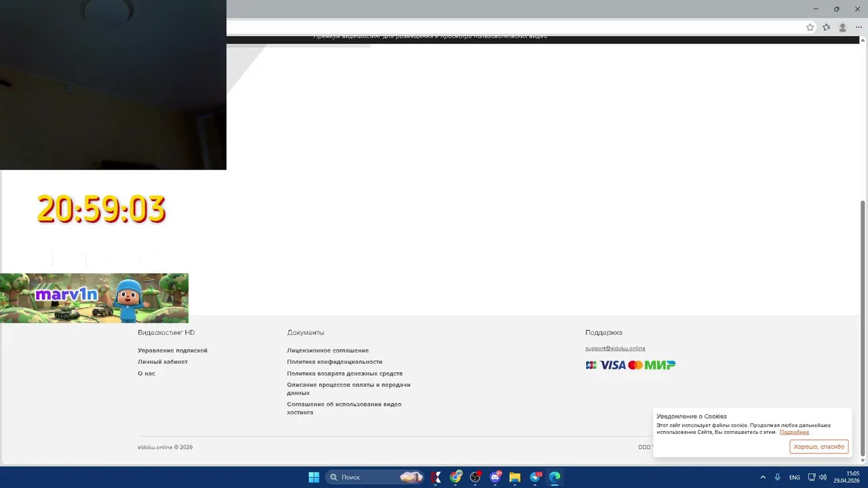This screenshot has height=488, width=868.
Task: Open the browser profile avatar
Action: click(x=843, y=27)
